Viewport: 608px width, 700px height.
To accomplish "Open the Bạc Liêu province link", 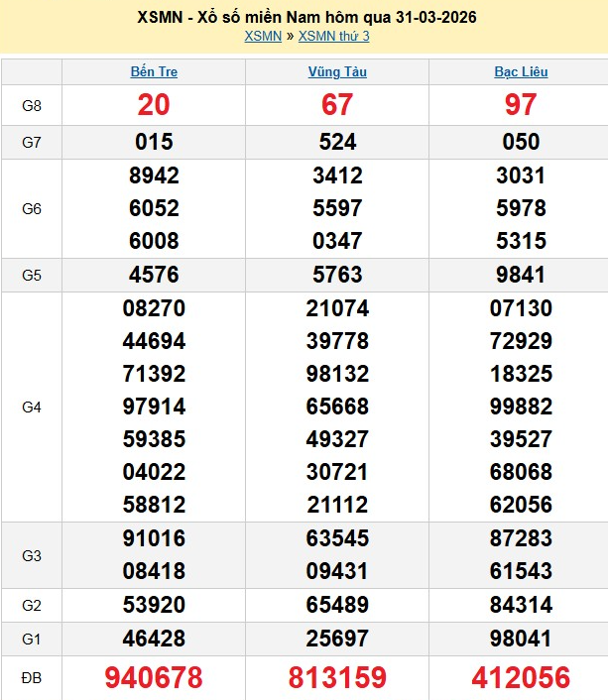I will click(521, 72).
